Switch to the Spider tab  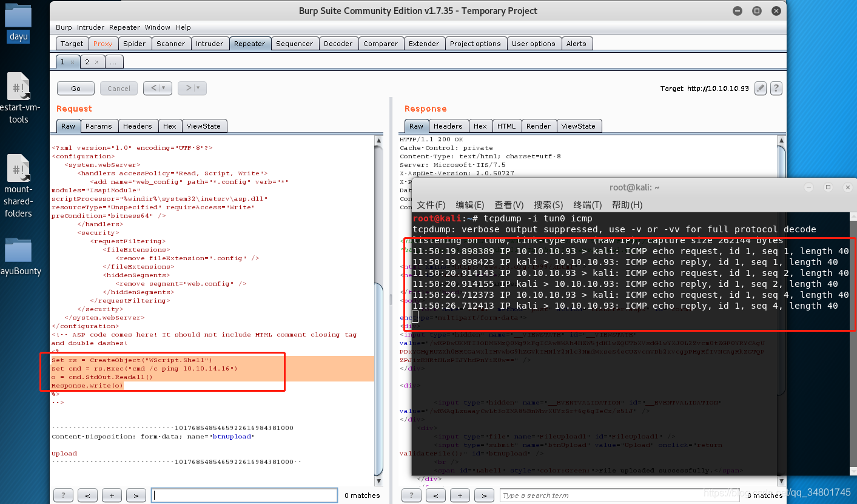(134, 44)
